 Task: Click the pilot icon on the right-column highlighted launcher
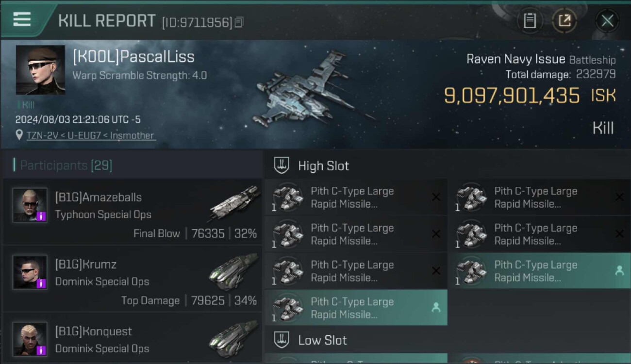619,271
